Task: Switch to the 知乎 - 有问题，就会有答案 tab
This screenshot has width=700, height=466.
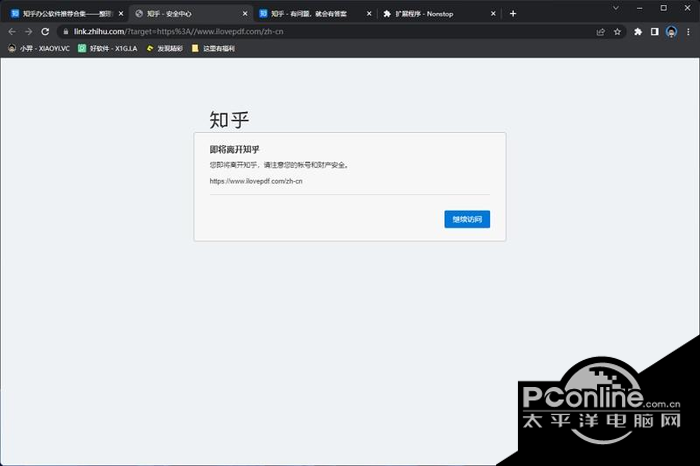Action: click(315, 14)
